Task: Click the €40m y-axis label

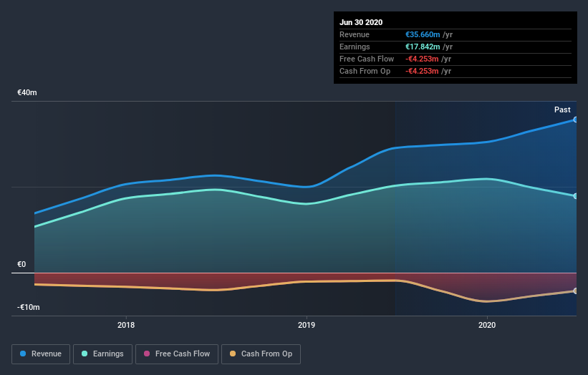Action: [x=27, y=92]
